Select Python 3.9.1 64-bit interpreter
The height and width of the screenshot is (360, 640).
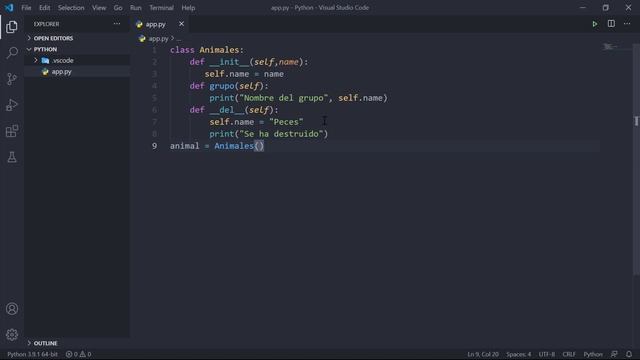tap(32, 354)
